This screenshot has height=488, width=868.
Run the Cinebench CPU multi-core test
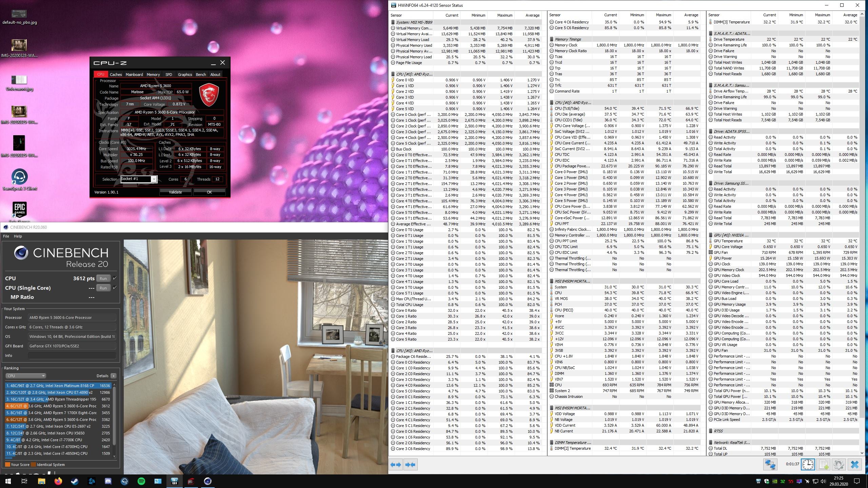103,278
